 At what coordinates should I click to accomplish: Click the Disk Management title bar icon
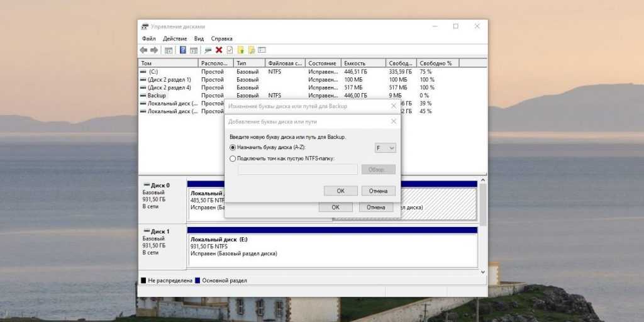click(x=145, y=26)
